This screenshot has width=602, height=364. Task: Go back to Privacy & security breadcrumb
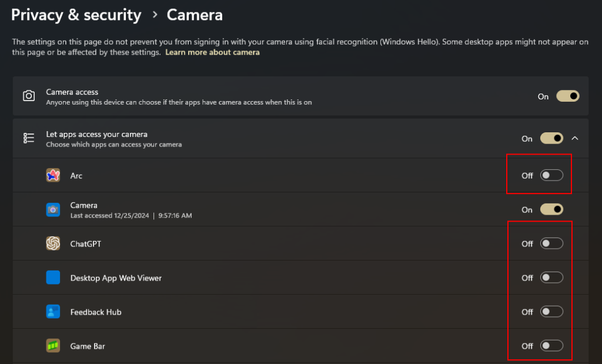(x=76, y=15)
